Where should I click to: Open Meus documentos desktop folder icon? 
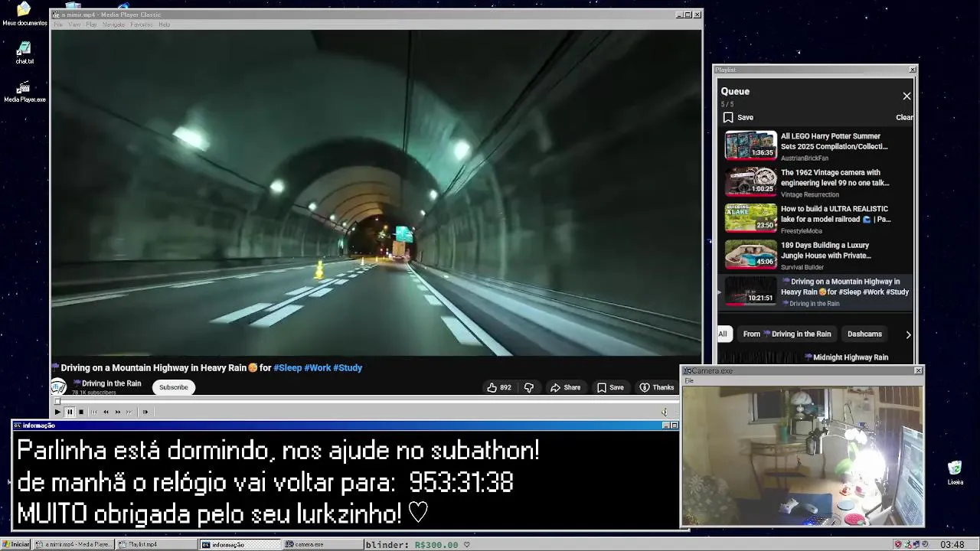coord(24,14)
